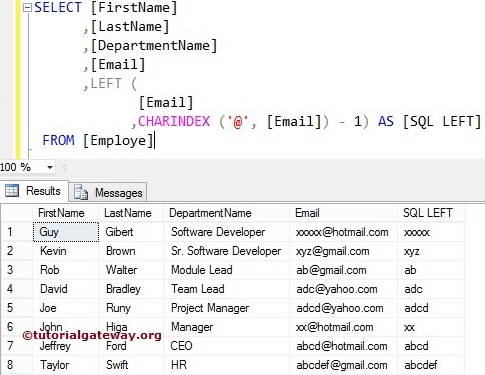The image size is (485, 375).
Task: Select the Team Lead cell
Action: click(x=227, y=289)
